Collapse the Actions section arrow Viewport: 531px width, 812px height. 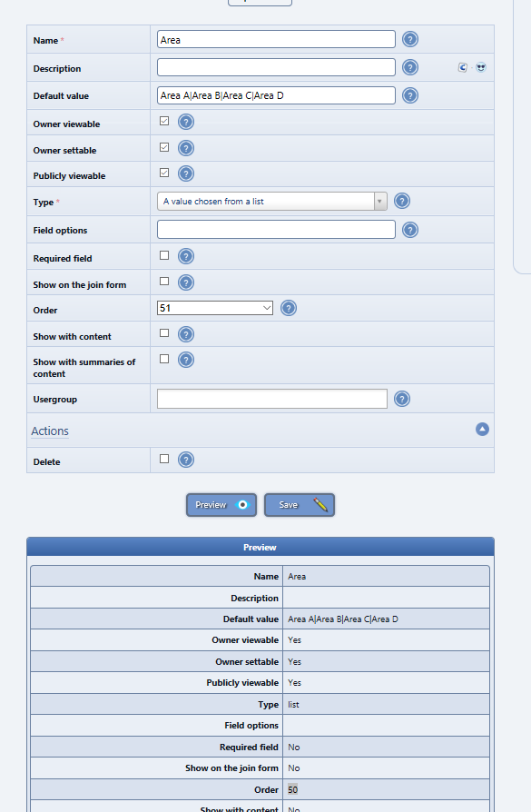pyautogui.click(x=482, y=430)
